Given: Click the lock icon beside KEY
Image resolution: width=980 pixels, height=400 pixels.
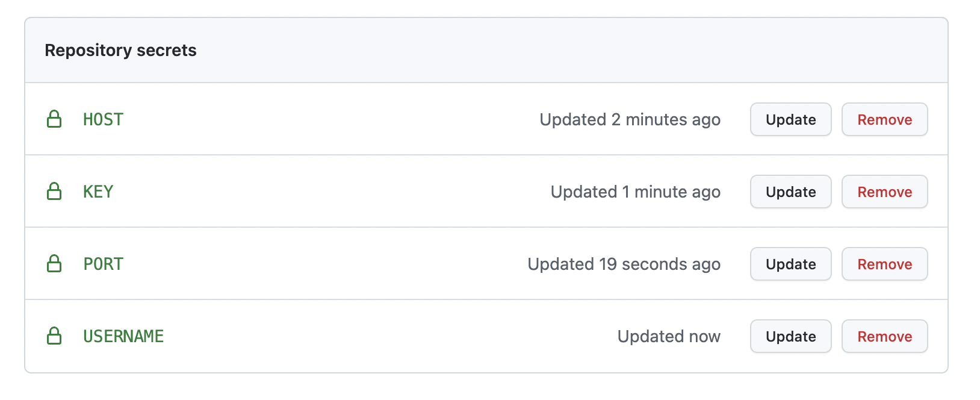Looking at the screenshot, I should pos(54,192).
